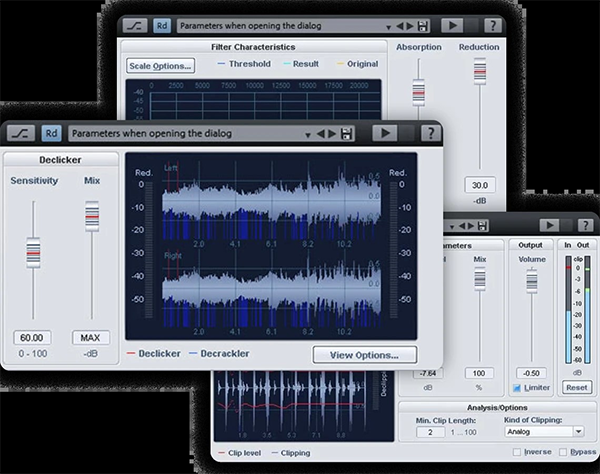Click the View Options button
This screenshot has height=474, width=600.
pos(364,354)
